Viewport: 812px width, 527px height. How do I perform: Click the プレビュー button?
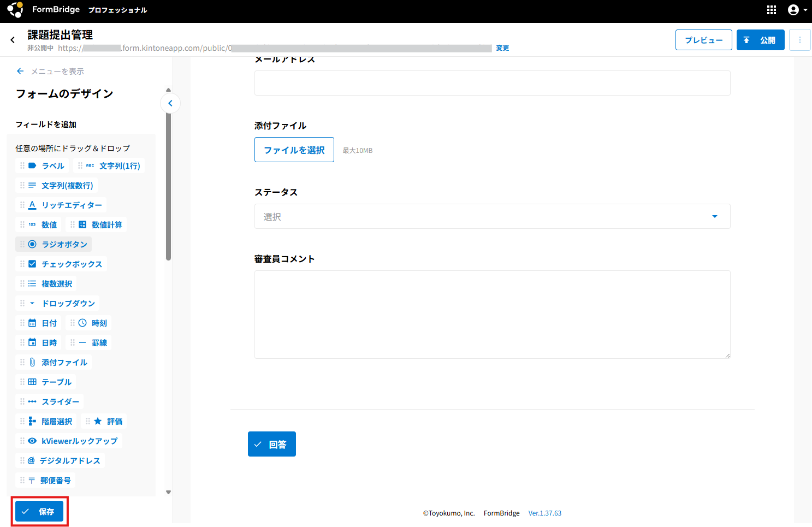coord(703,40)
